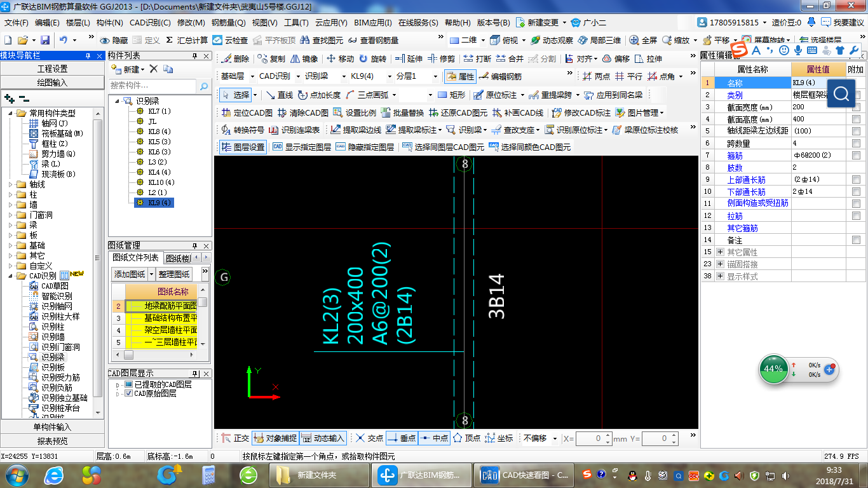Switch to 图纸文件列表 tab

pyautogui.click(x=136, y=257)
